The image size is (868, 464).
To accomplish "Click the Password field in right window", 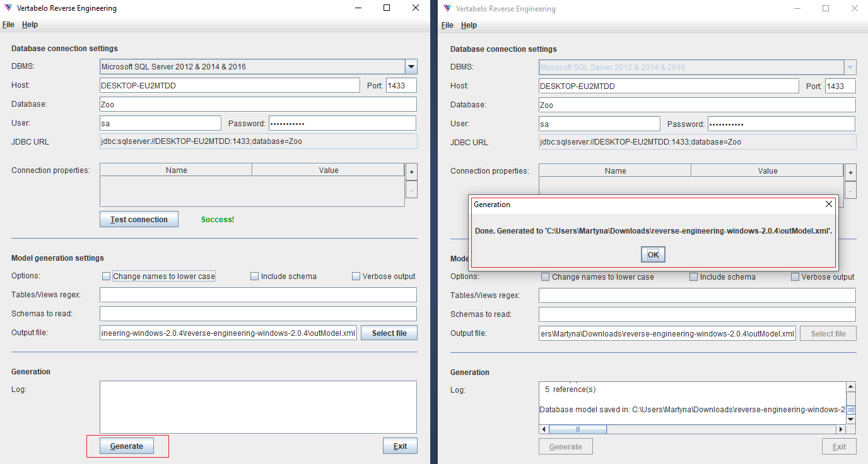I will tap(782, 124).
